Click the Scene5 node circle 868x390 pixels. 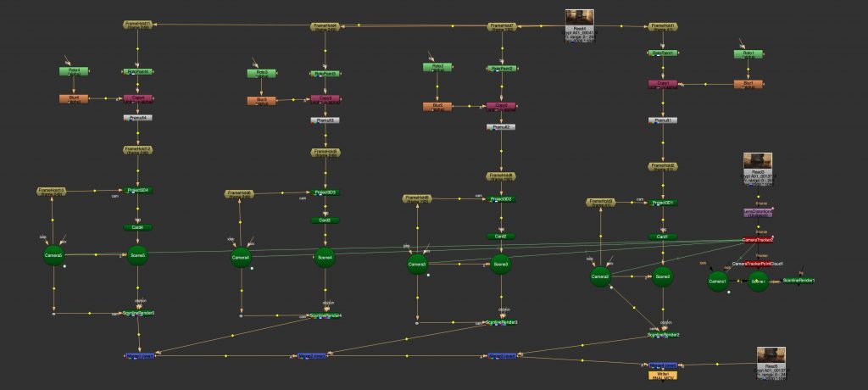(138, 256)
